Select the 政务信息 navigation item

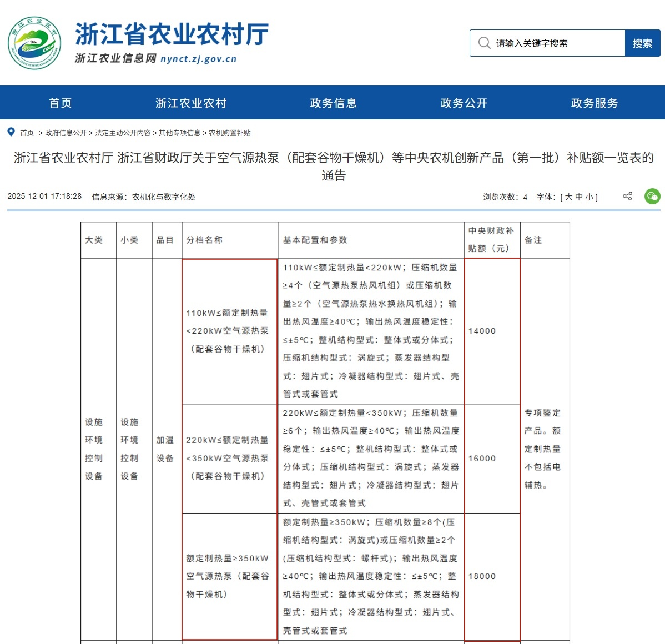coord(333,103)
